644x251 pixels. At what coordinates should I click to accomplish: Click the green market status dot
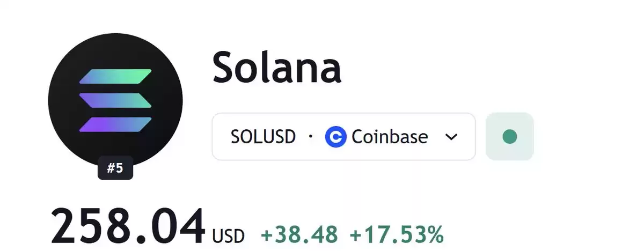(509, 137)
